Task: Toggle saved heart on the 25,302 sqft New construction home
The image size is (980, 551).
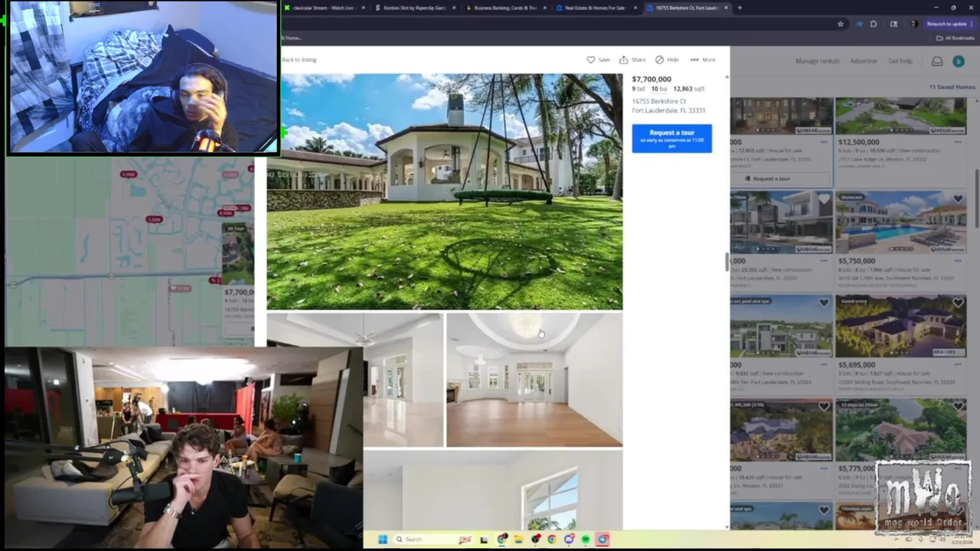Action: point(824,199)
